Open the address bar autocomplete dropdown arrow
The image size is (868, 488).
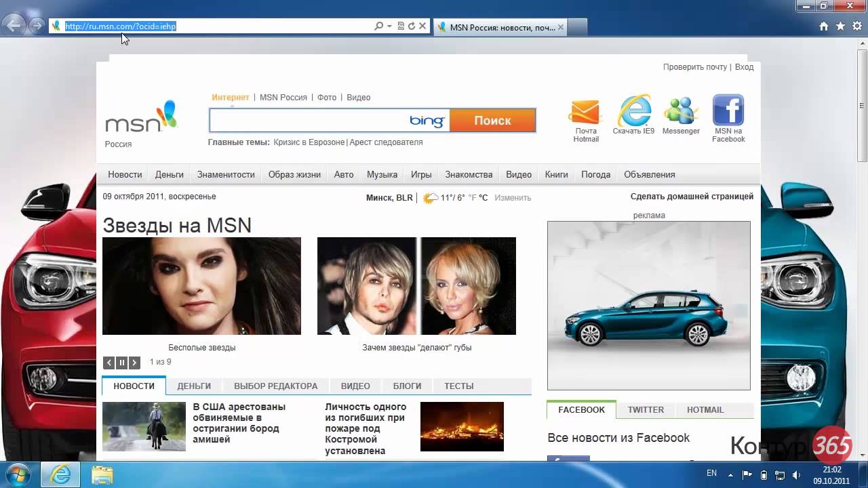tap(389, 26)
